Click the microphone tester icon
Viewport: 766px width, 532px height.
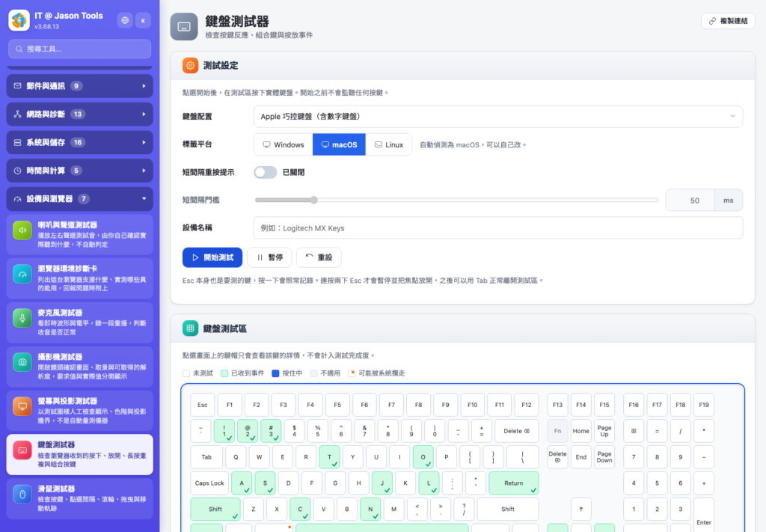22,318
